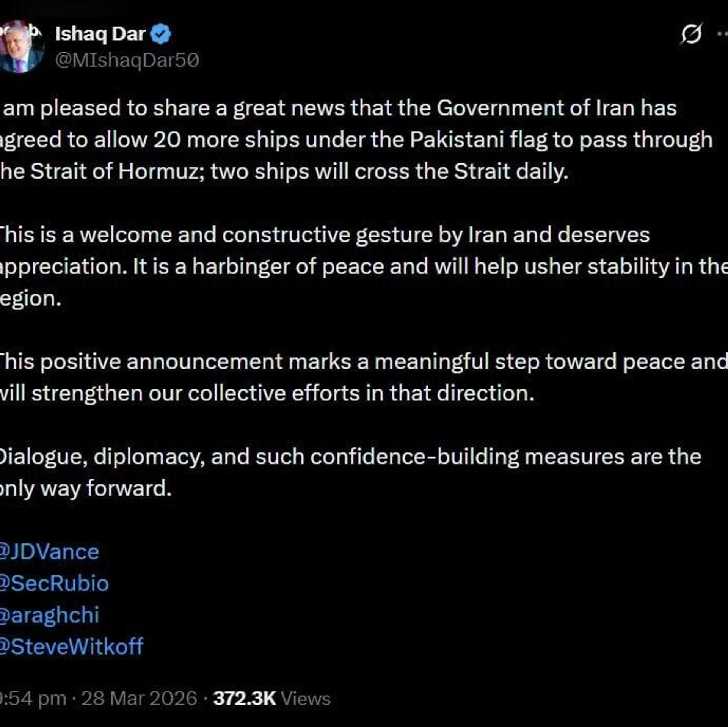
Task: Open the post's more options ellipsis menu
Action: 723,34
